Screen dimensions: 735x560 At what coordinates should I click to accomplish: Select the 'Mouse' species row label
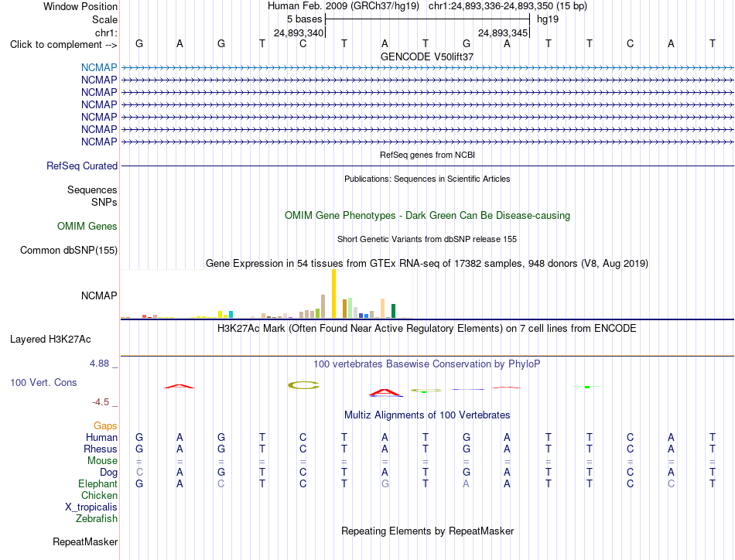(102, 461)
